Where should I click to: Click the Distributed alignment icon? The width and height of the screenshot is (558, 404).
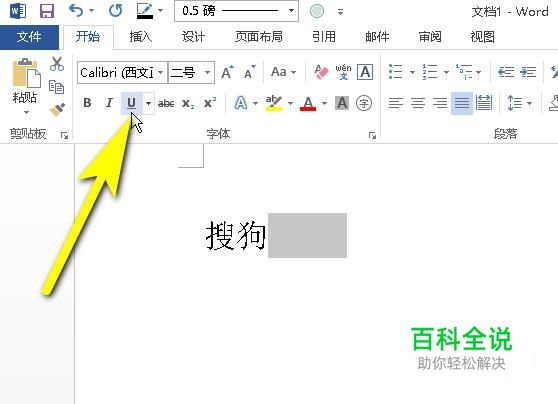[x=484, y=103]
